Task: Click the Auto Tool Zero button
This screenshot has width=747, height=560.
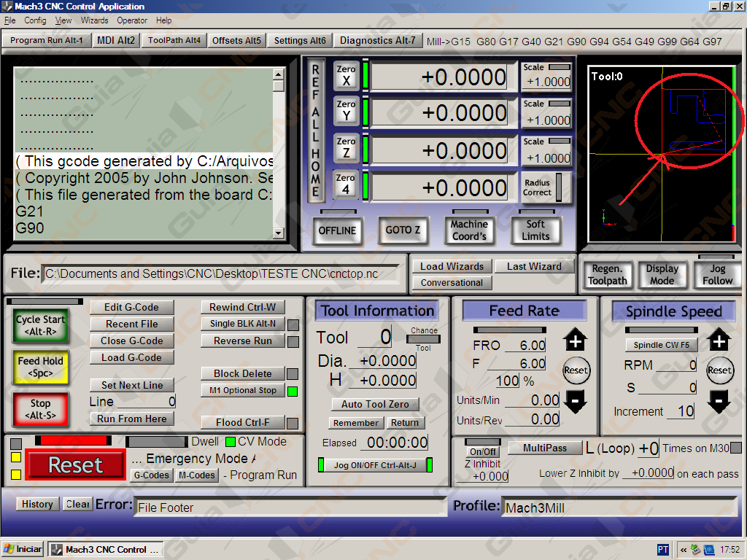Action: (375, 404)
